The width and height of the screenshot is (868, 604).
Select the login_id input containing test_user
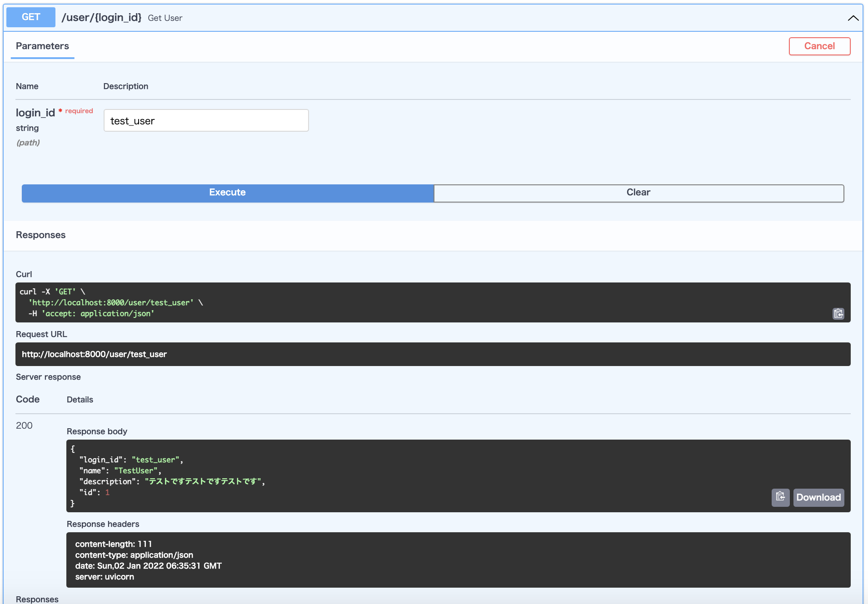[205, 120]
